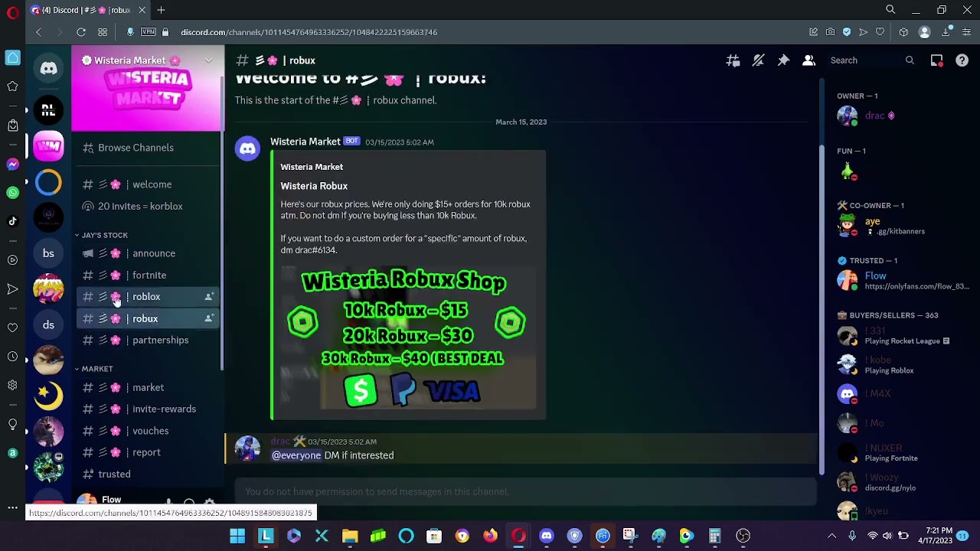Screen dimensions: 980x551
Task: Go to Discord home direct messages icon
Action: [48, 68]
